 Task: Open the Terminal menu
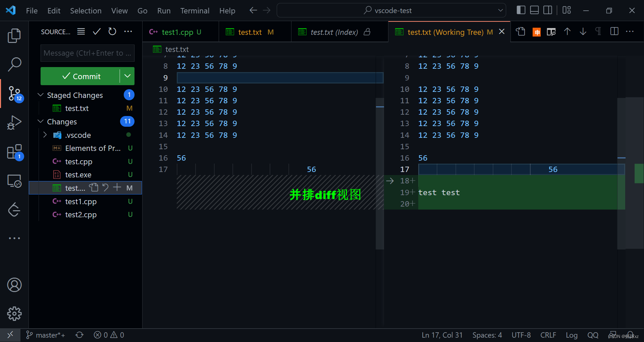(195, 11)
